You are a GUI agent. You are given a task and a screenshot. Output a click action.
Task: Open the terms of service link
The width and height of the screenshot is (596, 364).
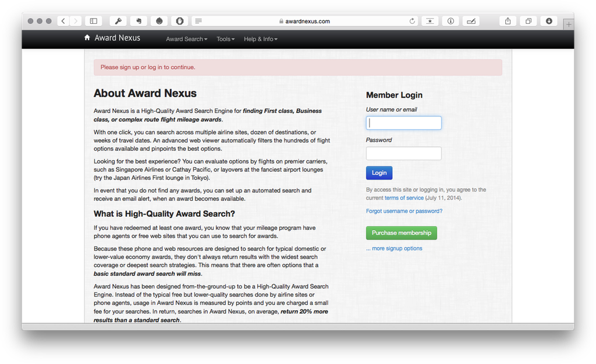404,198
